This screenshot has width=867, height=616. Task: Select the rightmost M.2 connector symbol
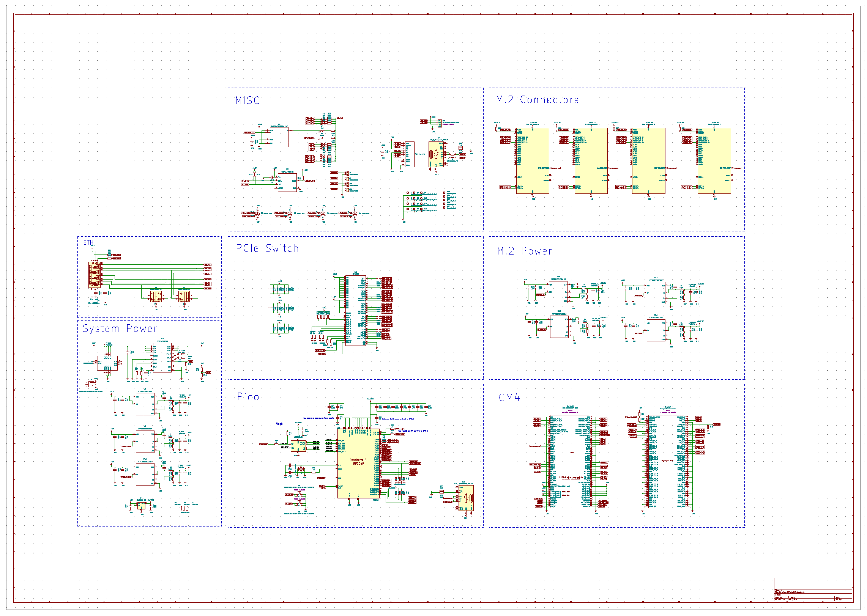tap(714, 160)
